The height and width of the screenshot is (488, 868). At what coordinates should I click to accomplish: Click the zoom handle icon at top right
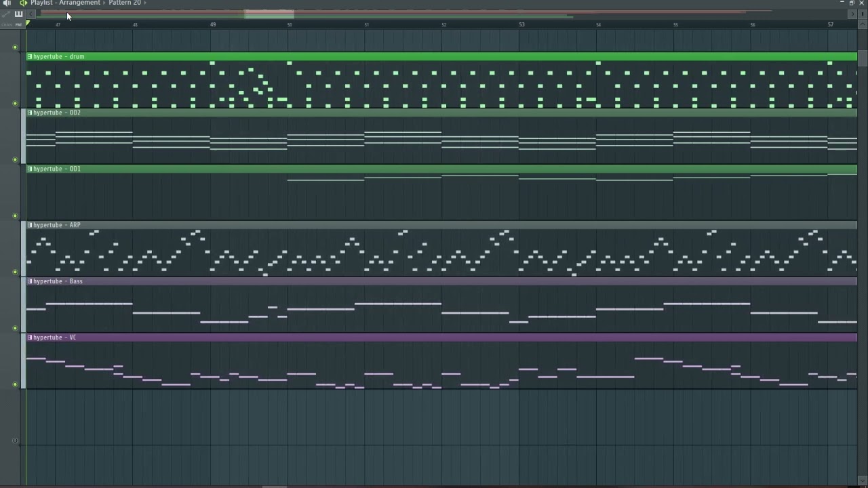click(863, 14)
